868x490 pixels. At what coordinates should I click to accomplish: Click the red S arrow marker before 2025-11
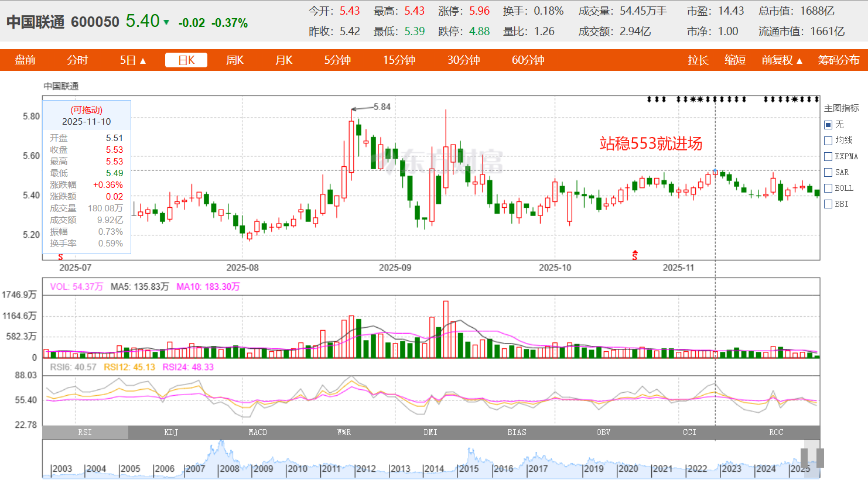[634, 255]
